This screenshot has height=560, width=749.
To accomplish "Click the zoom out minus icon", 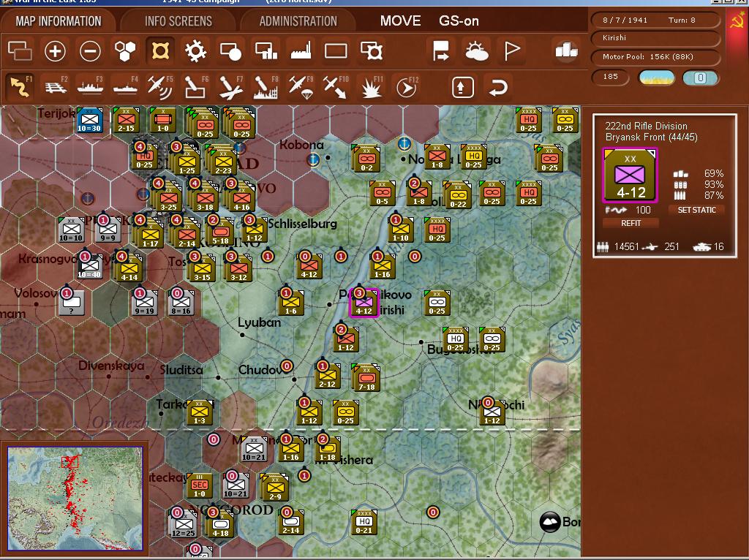I will [90, 50].
